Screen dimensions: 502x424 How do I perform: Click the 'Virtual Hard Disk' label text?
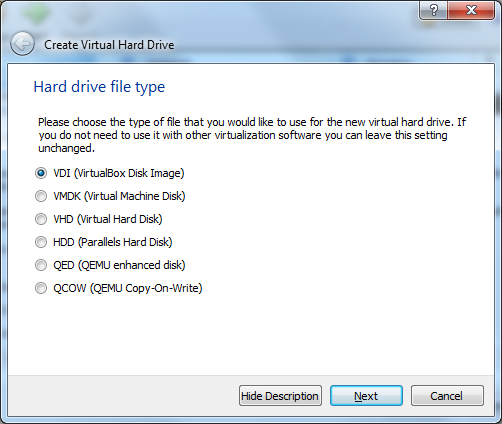[x=120, y=219]
